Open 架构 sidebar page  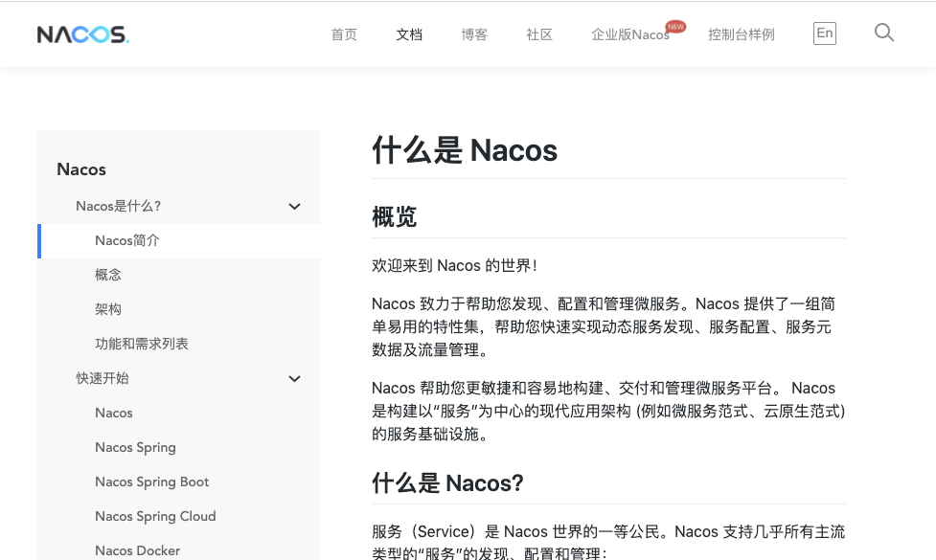[x=108, y=309]
